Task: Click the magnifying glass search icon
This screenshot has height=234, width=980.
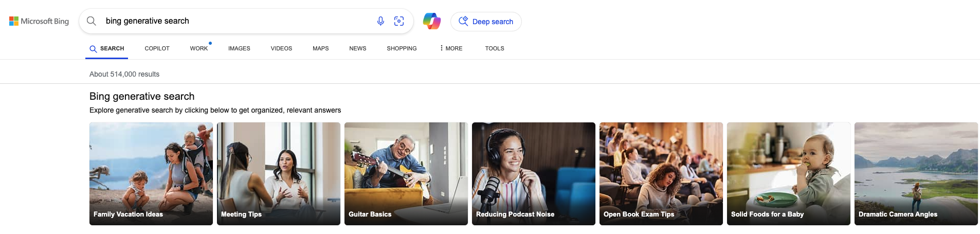Action: [92, 21]
